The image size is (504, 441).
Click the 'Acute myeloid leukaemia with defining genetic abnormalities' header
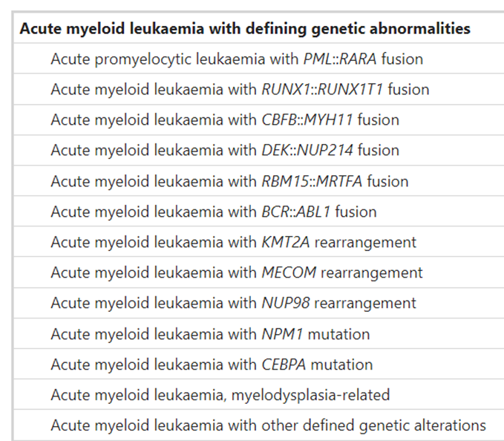click(x=245, y=29)
